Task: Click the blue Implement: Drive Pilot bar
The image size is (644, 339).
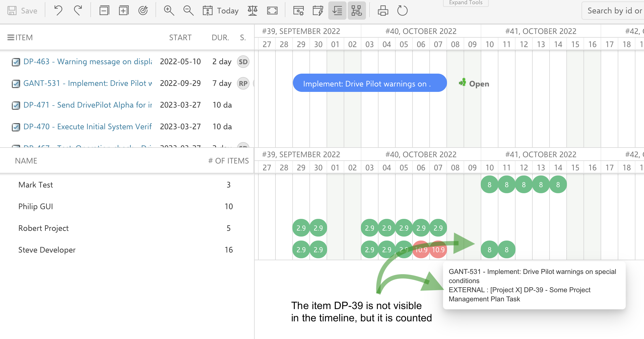Action: coord(369,83)
